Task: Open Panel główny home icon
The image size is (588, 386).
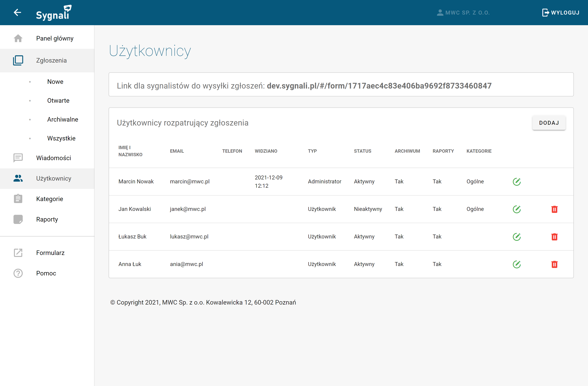Action: pyautogui.click(x=18, y=38)
